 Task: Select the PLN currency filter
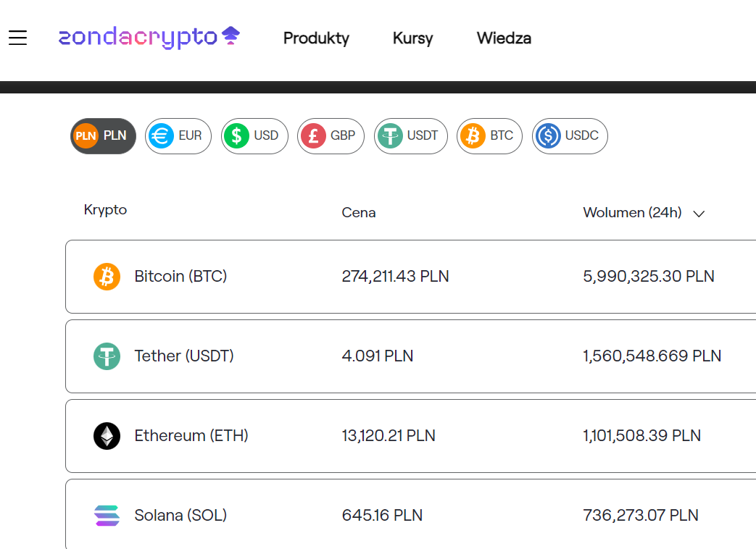[103, 136]
